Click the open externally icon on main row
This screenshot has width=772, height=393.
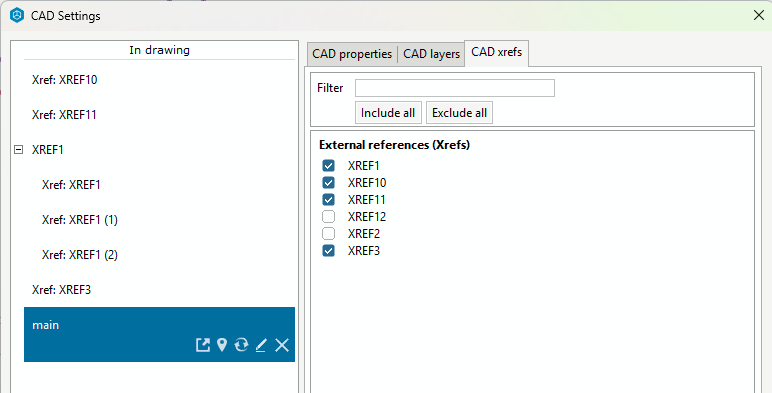click(x=203, y=345)
